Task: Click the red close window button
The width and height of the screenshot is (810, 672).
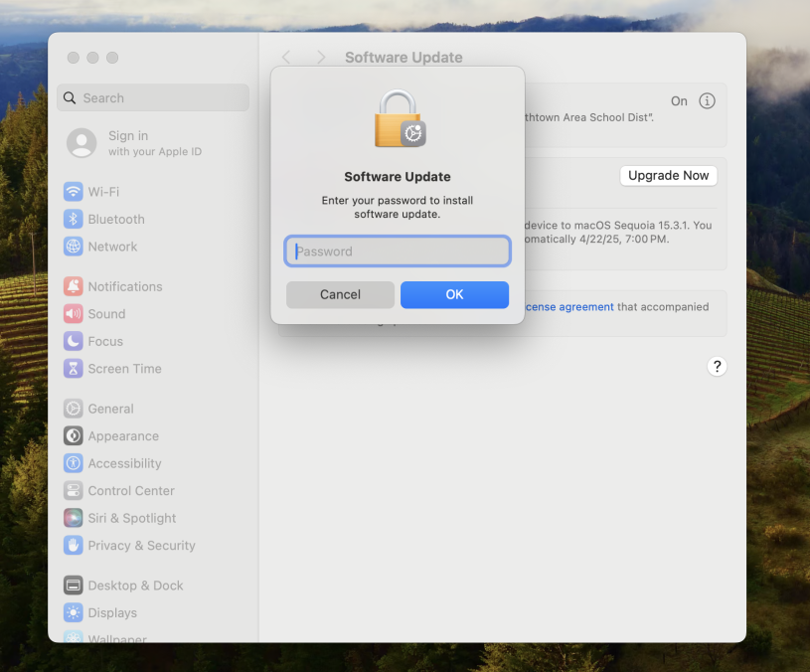Action: [x=74, y=58]
